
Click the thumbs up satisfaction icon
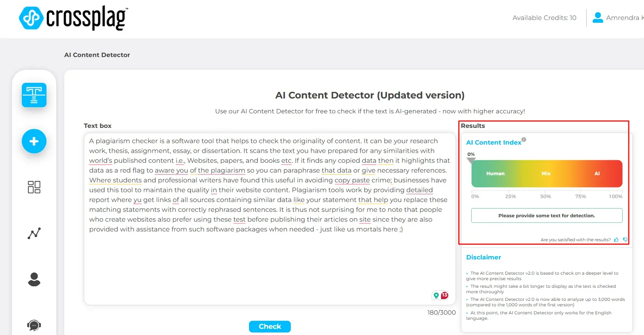616,240
